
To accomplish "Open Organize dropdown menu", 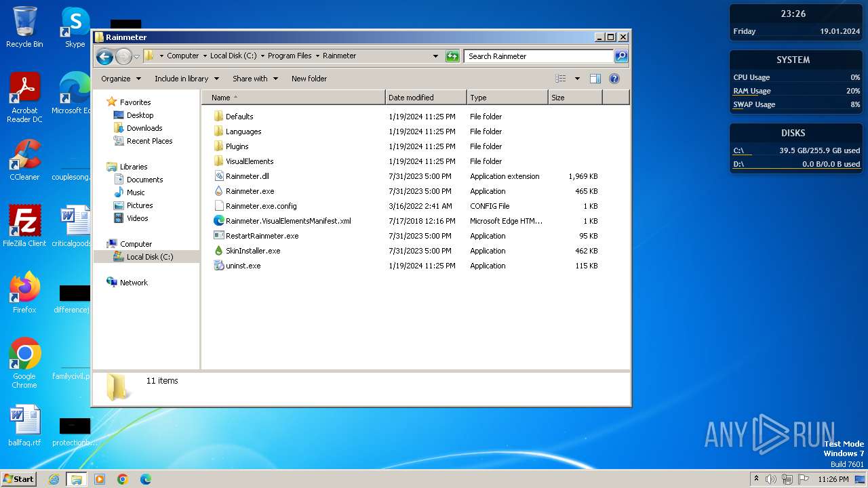I will (121, 79).
